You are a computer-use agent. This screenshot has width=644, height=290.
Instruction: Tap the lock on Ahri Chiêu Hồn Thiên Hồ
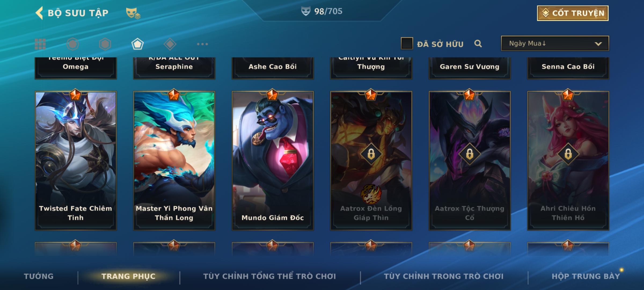(568, 154)
